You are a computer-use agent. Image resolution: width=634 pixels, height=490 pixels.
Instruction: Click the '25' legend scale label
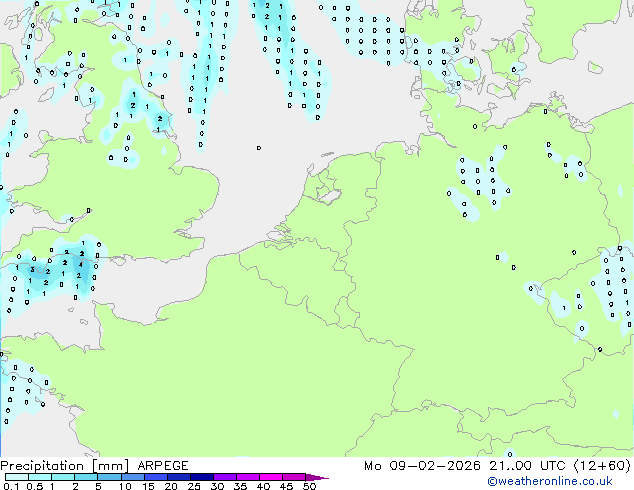(x=194, y=486)
